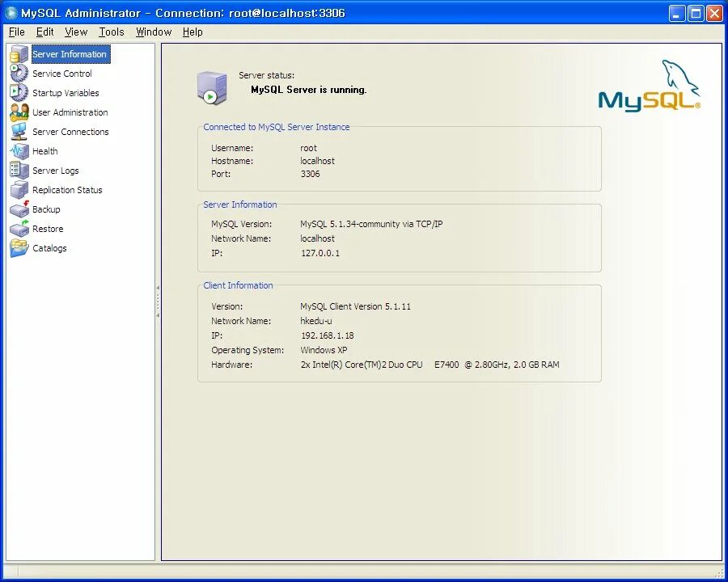Click the Server Information database icon

click(x=19, y=54)
